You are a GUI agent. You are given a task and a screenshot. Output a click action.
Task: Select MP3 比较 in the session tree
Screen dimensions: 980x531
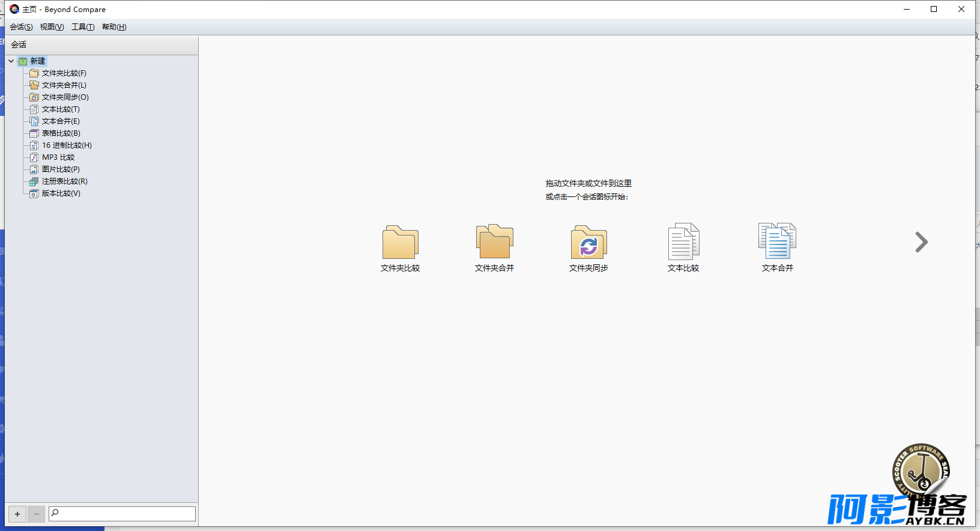tap(58, 157)
